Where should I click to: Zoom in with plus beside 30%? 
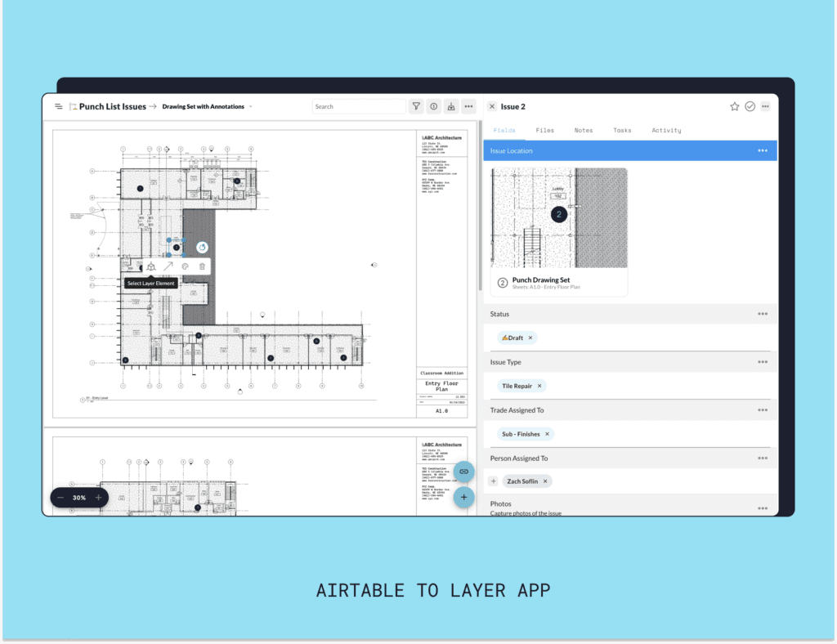(98, 497)
